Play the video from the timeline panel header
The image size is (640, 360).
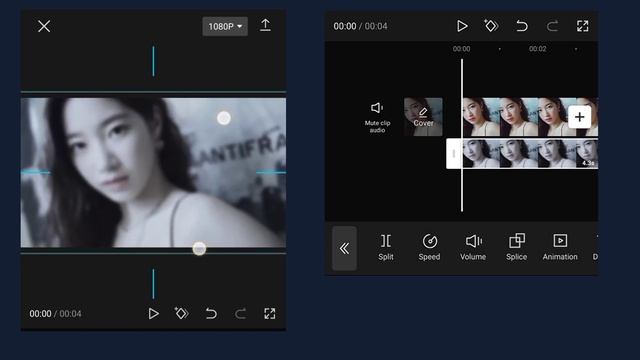pyautogui.click(x=462, y=26)
